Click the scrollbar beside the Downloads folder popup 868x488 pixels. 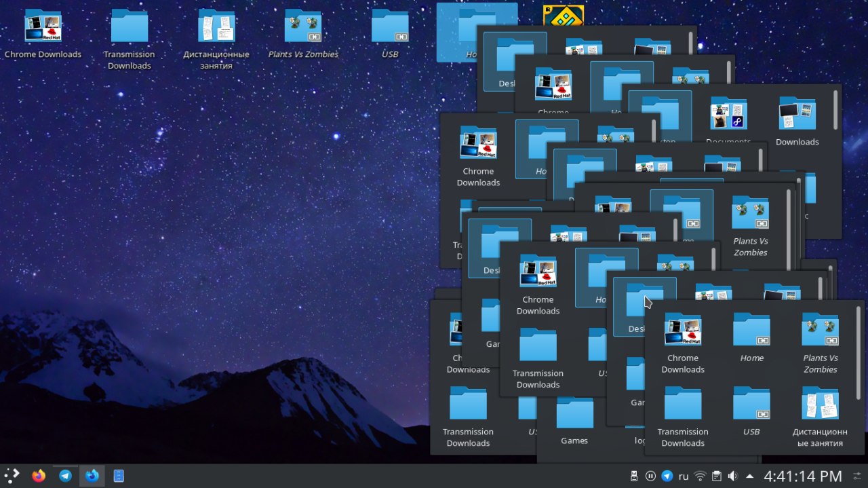point(835,109)
